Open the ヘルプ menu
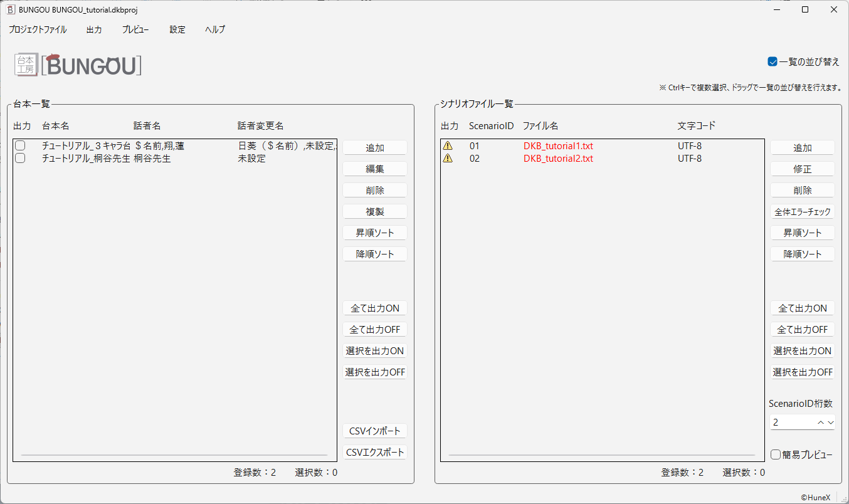 [214, 29]
